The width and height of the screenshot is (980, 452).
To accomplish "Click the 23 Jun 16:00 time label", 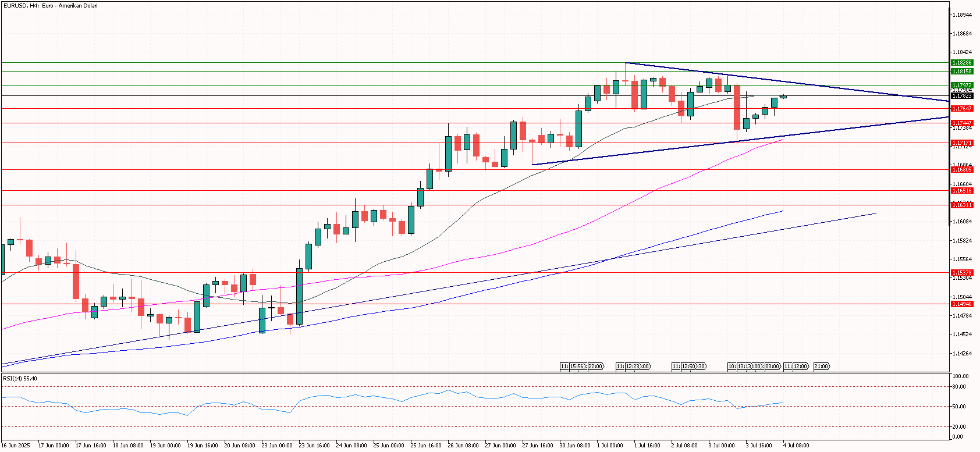I will (314, 446).
